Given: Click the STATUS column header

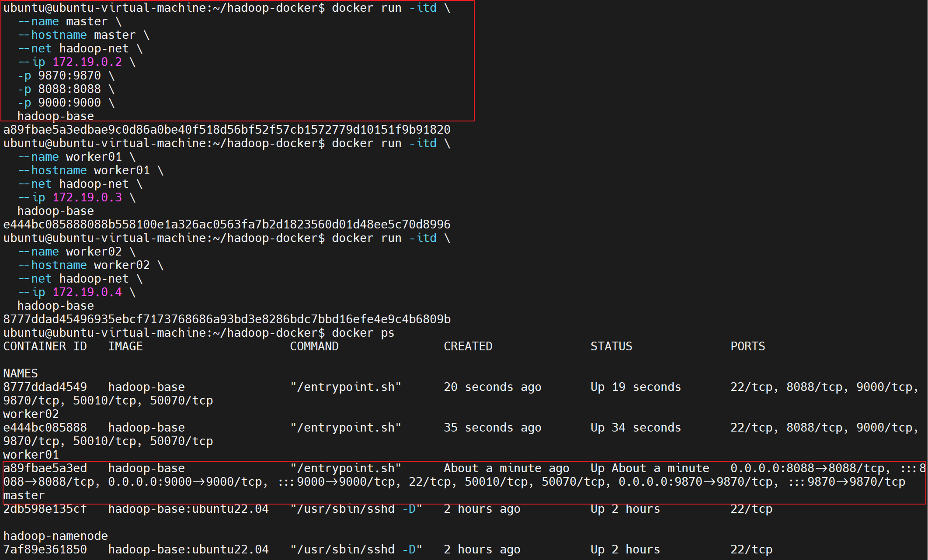Looking at the screenshot, I should 611,346.
